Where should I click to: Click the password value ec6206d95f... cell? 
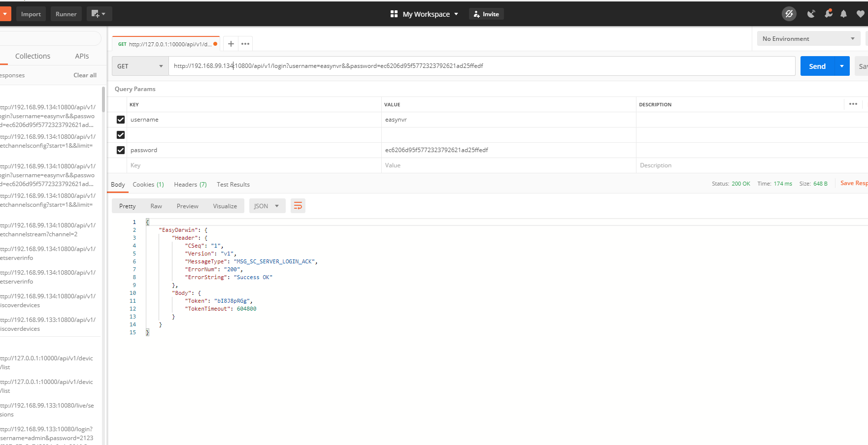coord(508,150)
